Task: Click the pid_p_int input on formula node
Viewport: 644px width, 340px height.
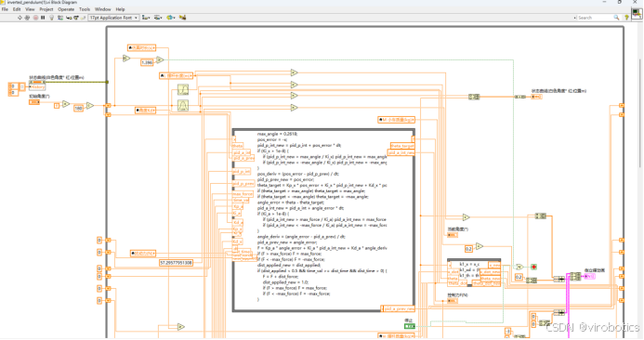Action: coord(242,172)
